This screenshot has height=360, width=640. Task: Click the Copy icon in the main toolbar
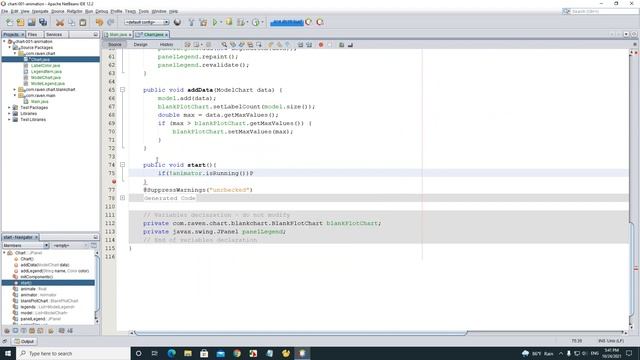pyautogui.click(x=71, y=22)
